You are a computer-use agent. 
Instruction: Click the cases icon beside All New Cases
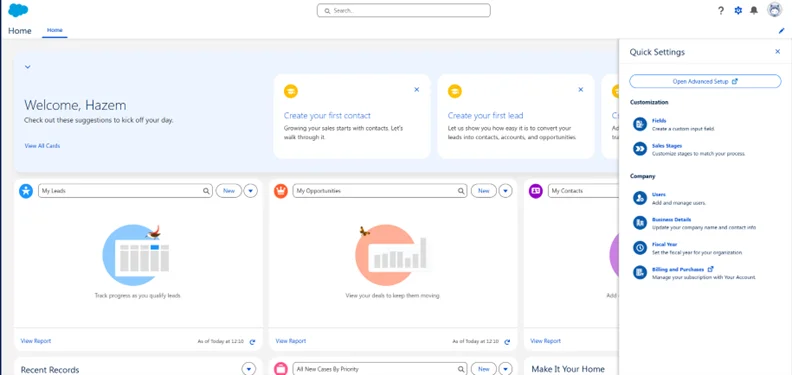click(281, 369)
